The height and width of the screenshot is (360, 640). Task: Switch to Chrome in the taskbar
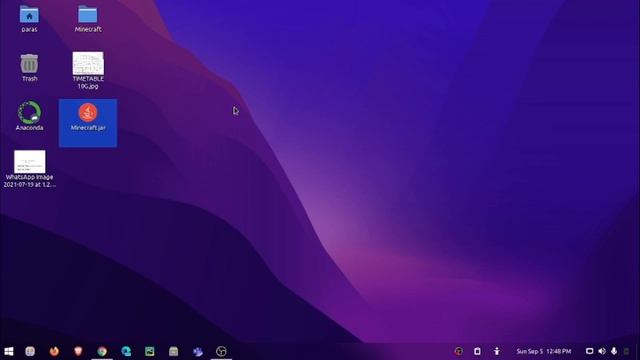[x=102, y=351]
